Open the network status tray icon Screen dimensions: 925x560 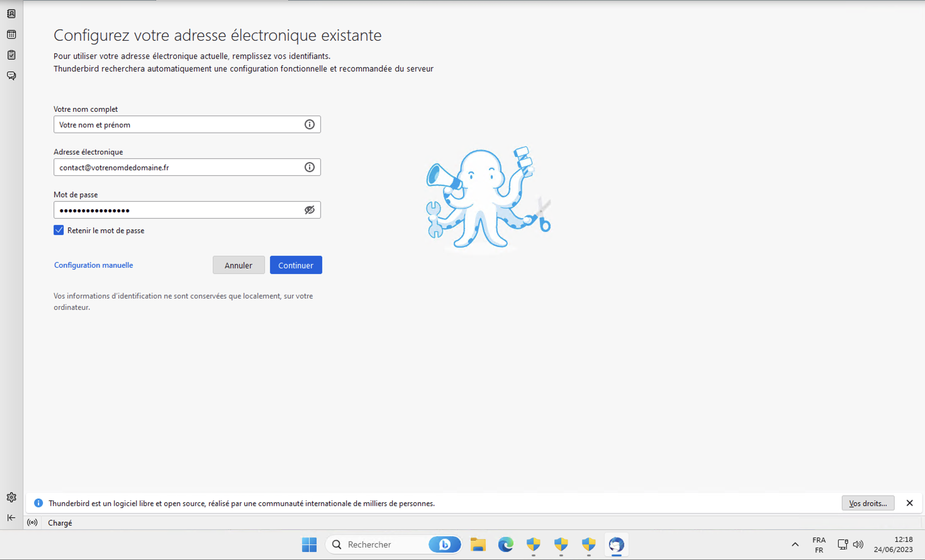coord(843,545)
